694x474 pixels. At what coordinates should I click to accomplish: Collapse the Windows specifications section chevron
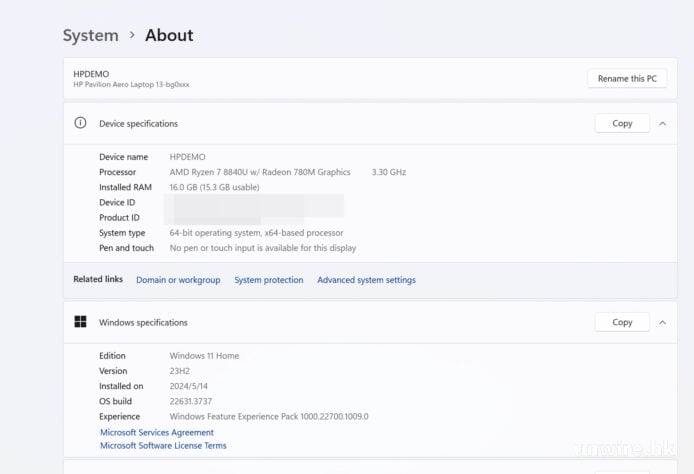pos(662,322)
